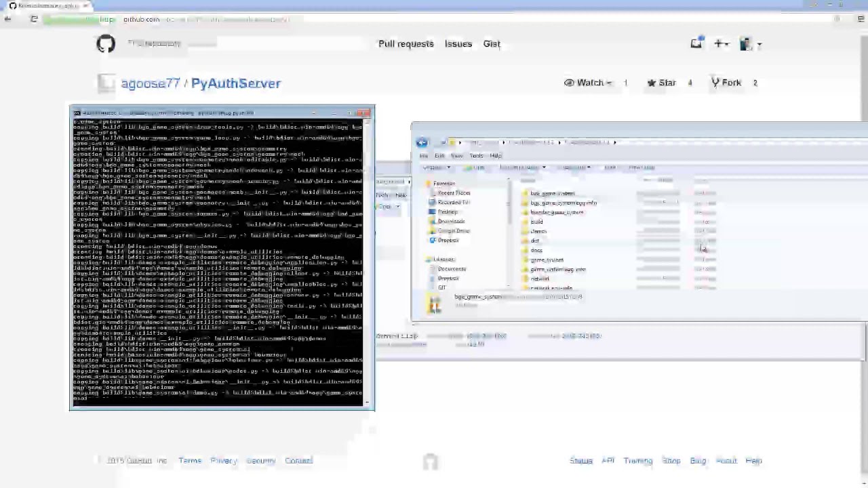Screen dimensions: 868x488
Task: Open Pull requests in GitHub header
Action: (x=406, y=44)
